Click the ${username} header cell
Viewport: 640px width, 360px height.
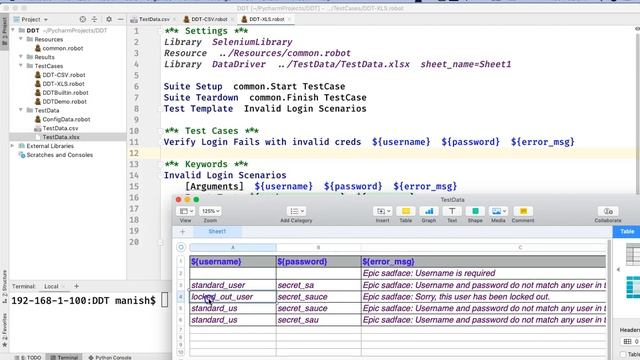pos(233,262)
